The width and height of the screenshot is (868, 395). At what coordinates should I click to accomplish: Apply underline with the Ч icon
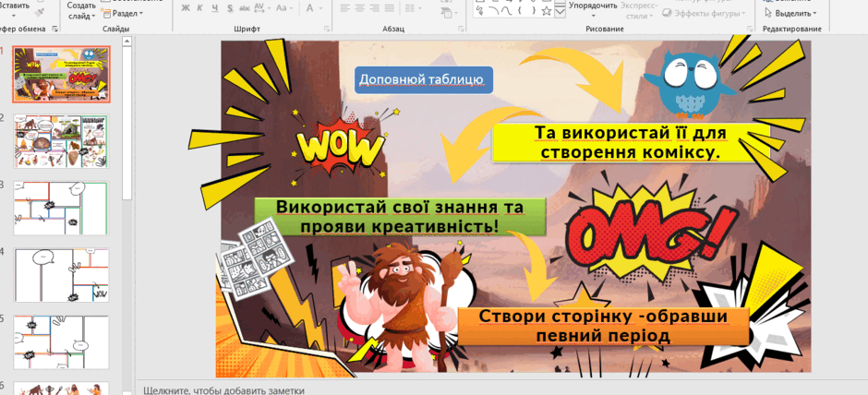pos(214,7)
